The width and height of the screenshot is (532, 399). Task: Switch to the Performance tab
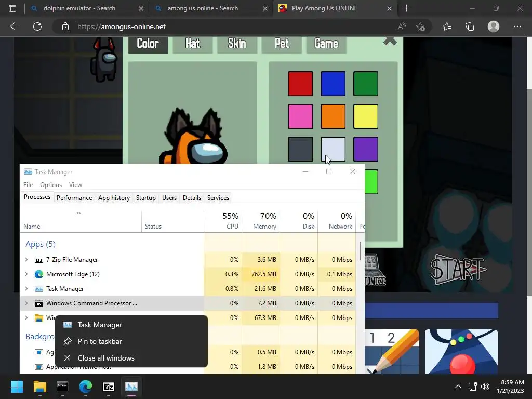coord(74,198)
